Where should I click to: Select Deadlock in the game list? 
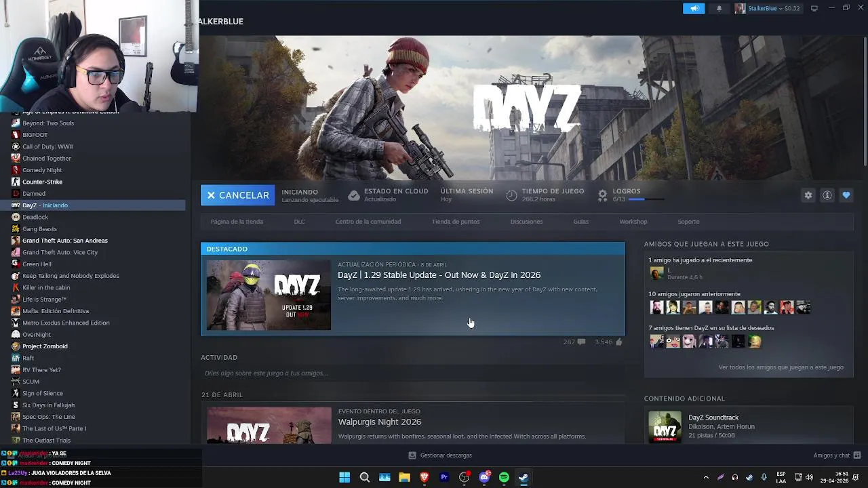[35, 217]
